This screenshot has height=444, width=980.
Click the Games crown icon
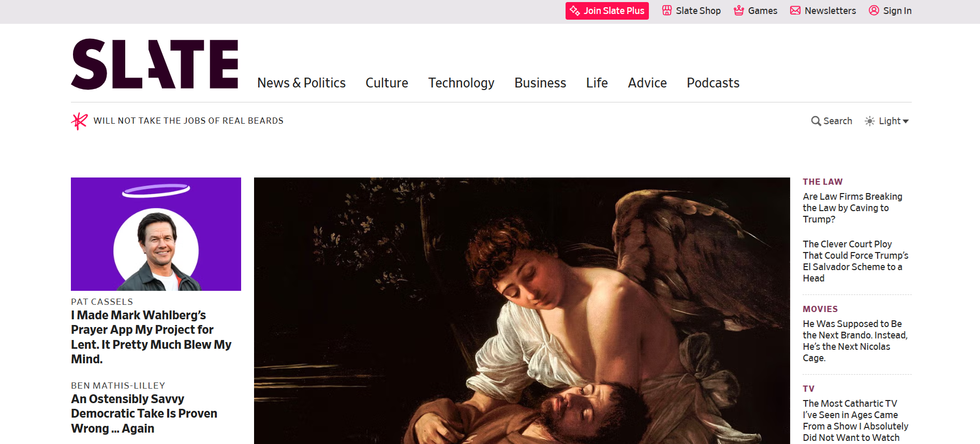click(x=739, y=10)
